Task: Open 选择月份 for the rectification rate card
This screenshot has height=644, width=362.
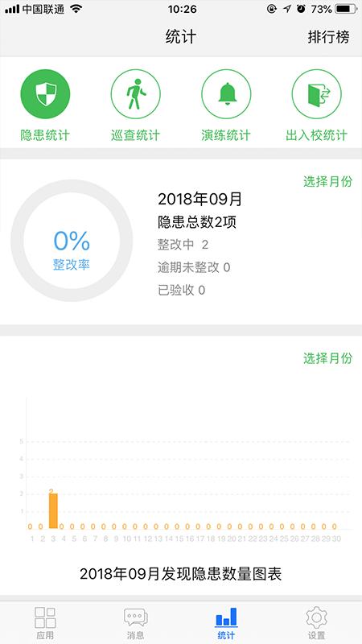Action: [x=327, y=181]
